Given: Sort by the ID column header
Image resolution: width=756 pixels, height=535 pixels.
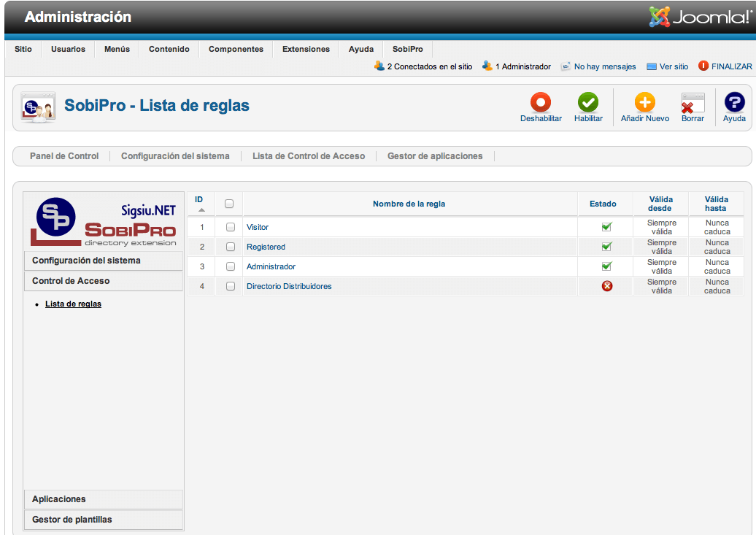Looking at the screenshot, I should click(x=198, y=200).
